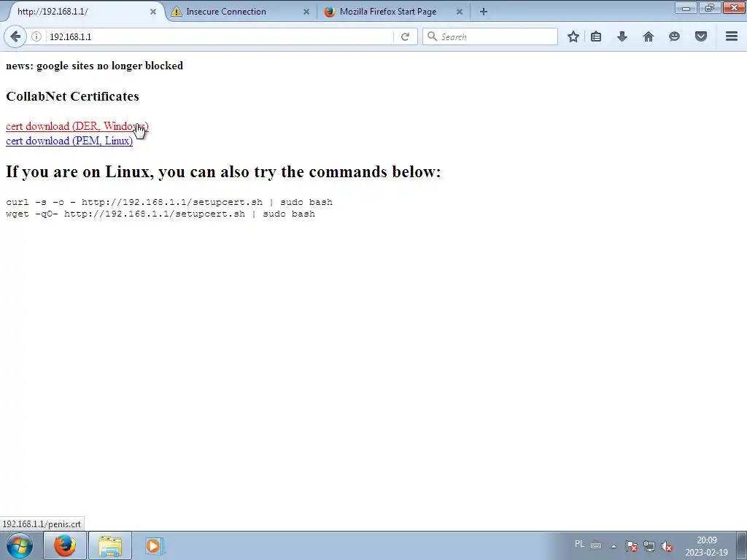Click the address bar showing 192.168.1.1
The image size is (747, 560).
point(219,36)
